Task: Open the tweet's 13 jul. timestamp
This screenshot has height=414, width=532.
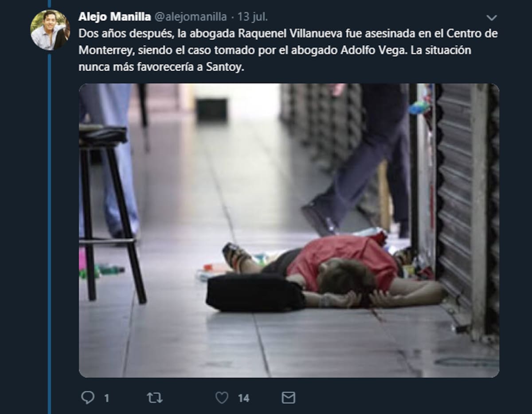Action: click(253, 17)
